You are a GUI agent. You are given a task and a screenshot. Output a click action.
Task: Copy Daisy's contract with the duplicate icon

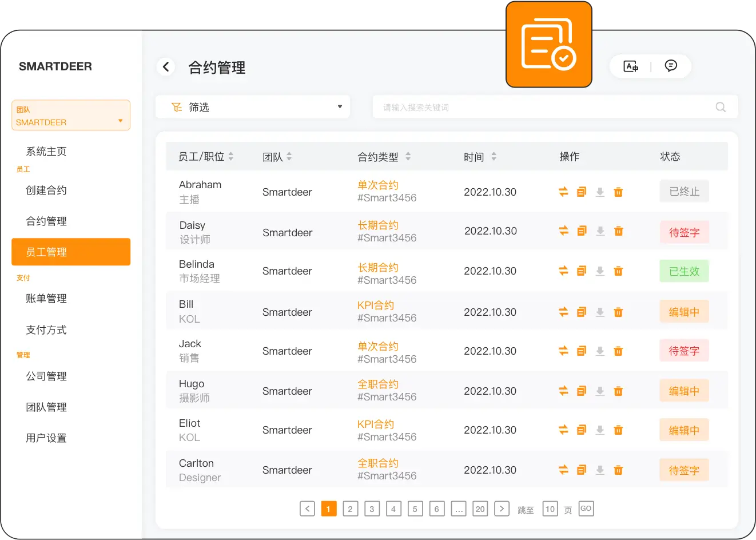(582, 231)
